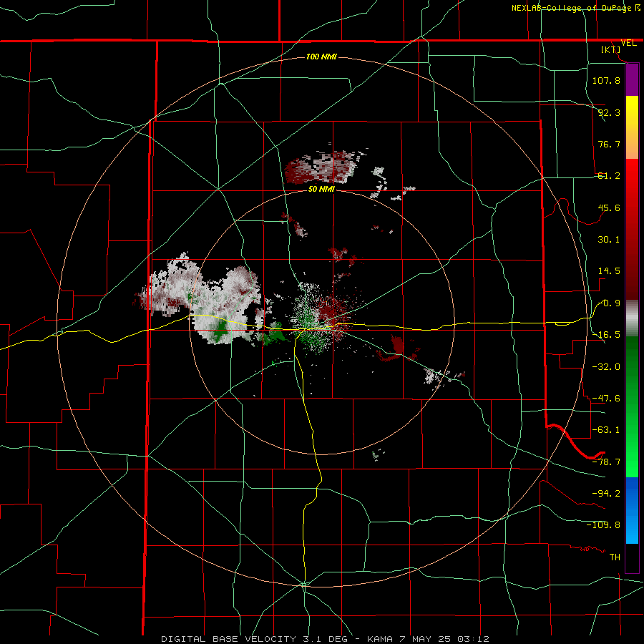Click the 50 NMI range ring label

pyautogui.click(x=321, y=190)
